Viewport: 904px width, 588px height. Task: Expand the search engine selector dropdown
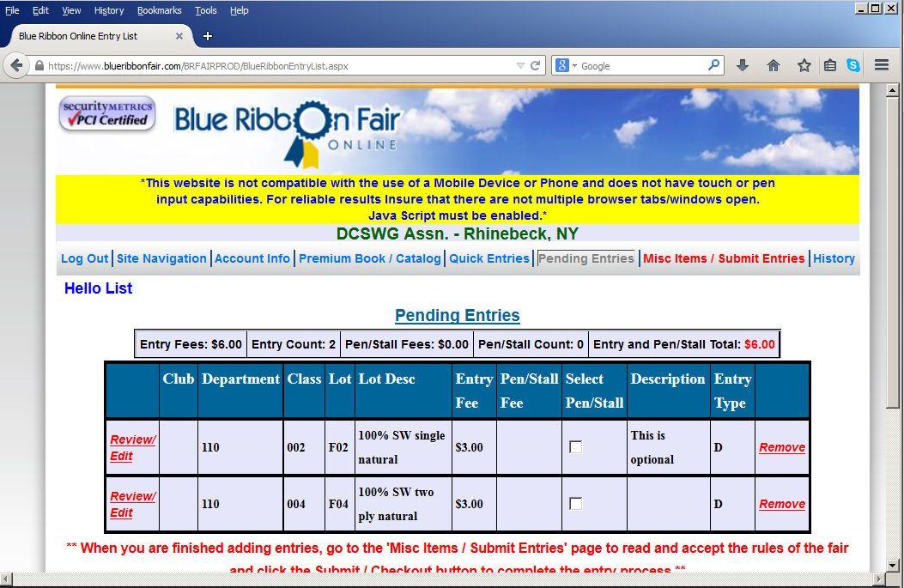coord(574,66)
